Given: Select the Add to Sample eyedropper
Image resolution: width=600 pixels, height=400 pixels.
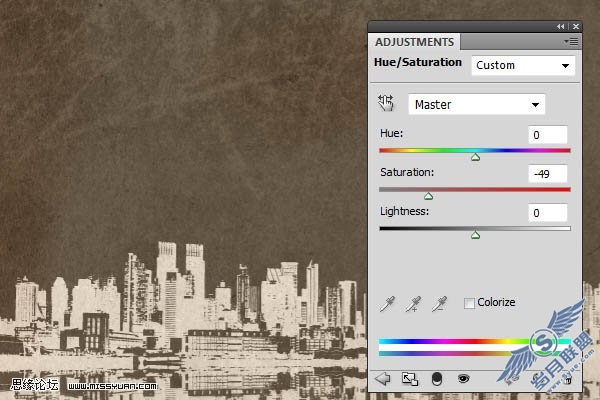Looking at the screenshot, I should [414, 304].
